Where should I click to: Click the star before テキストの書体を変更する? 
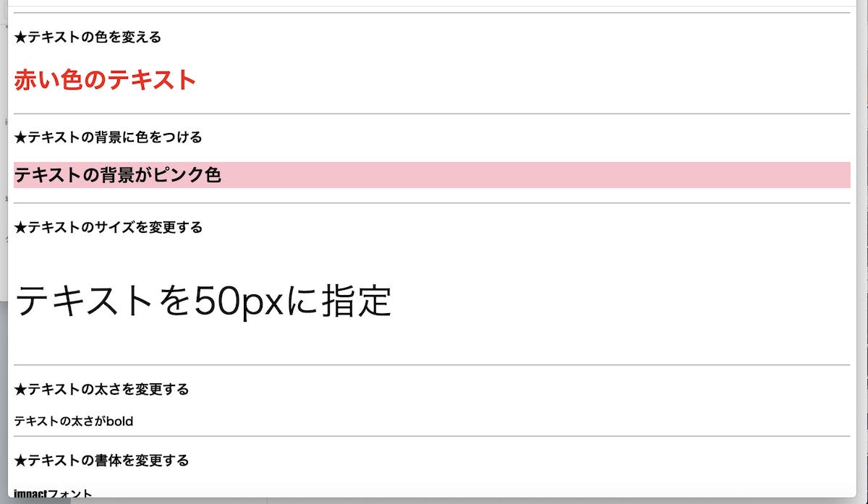click(x=21, y=460)
